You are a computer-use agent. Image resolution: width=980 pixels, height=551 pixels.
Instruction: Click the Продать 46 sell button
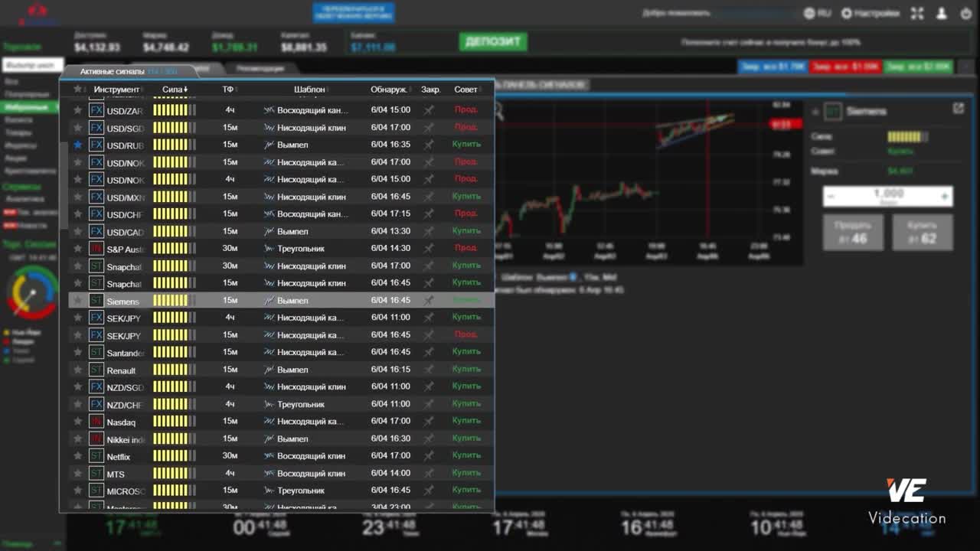[853, 232]
